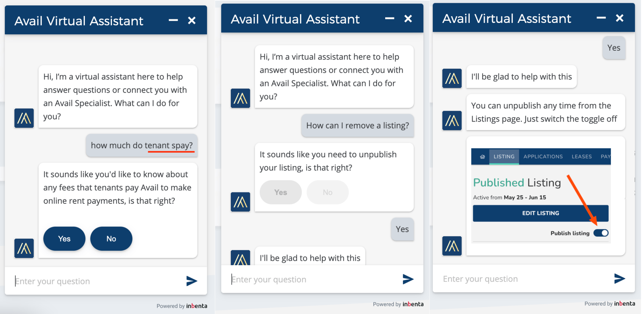This screenshot has height=314, width=644.
Task: Click the EDIT LISTING button
Action: [x=541, y=213]
